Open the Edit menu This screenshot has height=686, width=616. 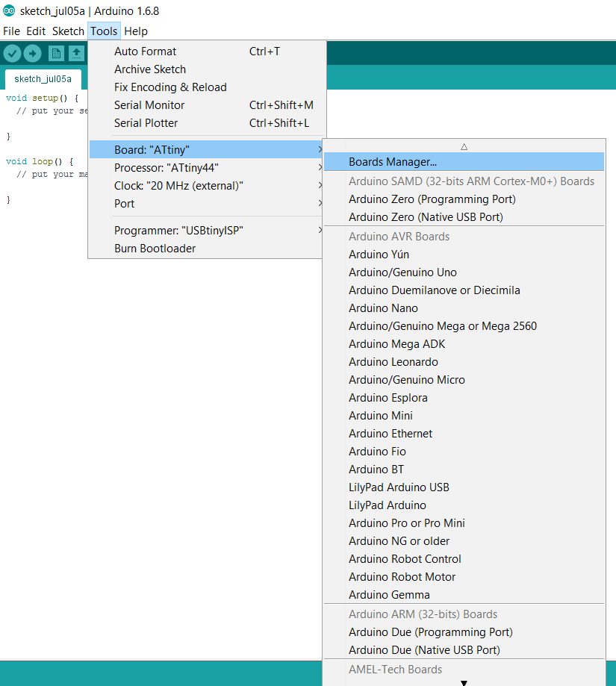(36, 31)
